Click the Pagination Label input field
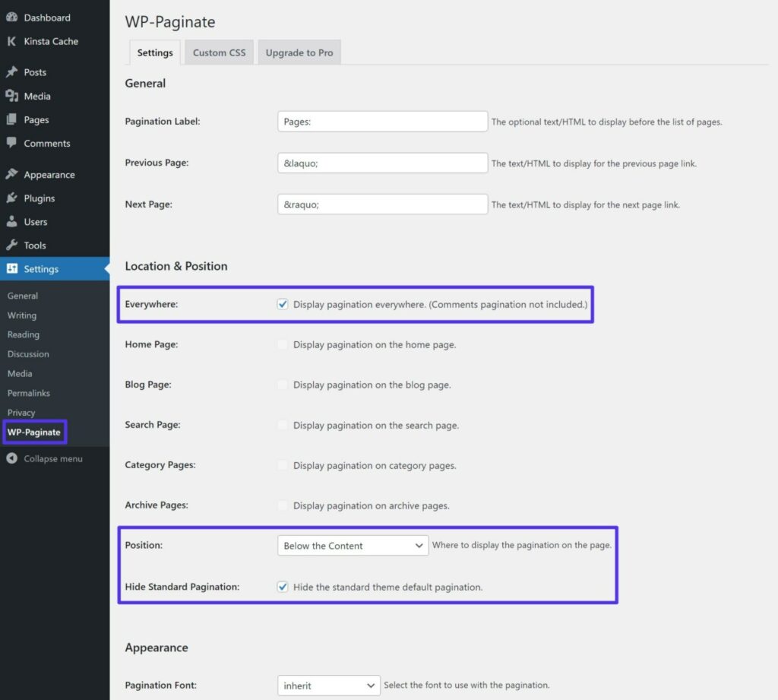 pos(382,121)
